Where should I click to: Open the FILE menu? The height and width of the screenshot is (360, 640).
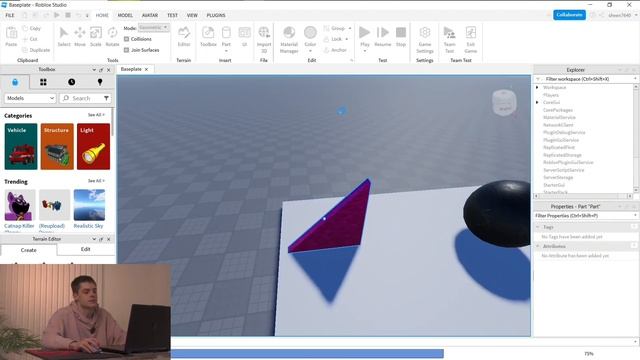pos(10,15)
